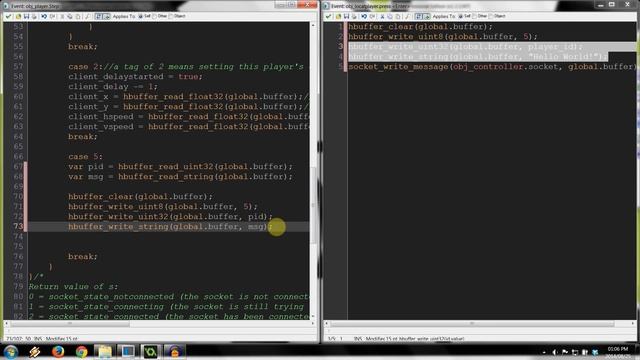Click 'case 5:' on line 66
Image resolution: width=640 pixels, height=360 pixels.
click(85, 157)
